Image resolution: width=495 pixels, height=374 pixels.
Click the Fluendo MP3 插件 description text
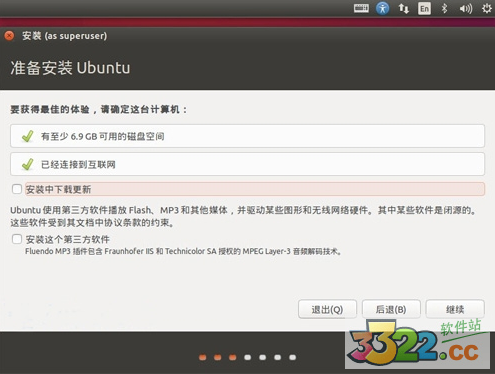(184, 251)
